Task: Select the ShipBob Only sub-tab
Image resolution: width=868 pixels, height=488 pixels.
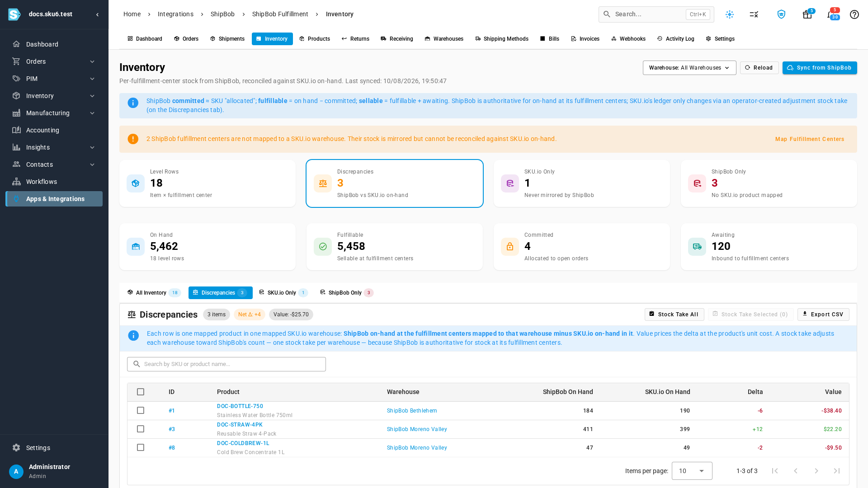Action: 347,293
